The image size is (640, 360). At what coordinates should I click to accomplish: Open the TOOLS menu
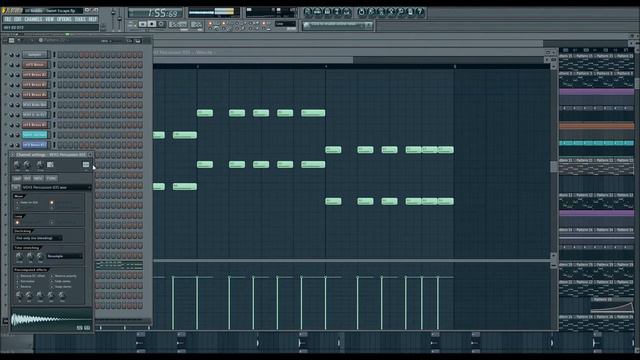tap(80, 19)
